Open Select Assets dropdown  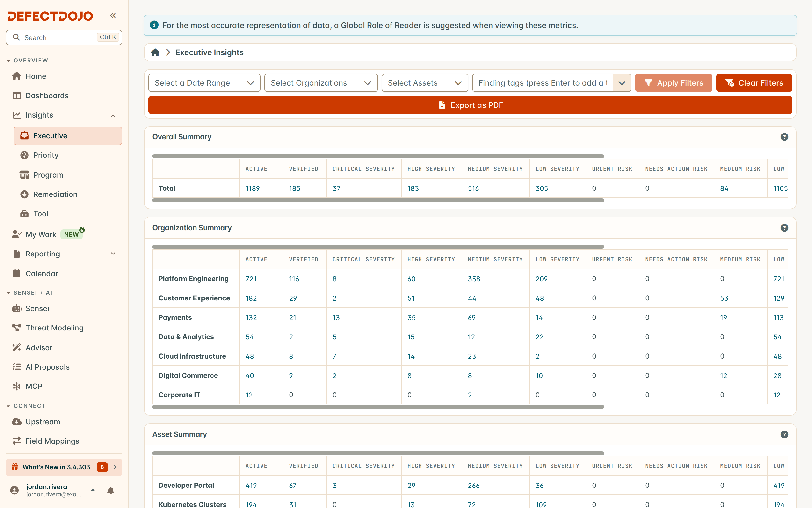pyautogui.click(x=425, y=83)
